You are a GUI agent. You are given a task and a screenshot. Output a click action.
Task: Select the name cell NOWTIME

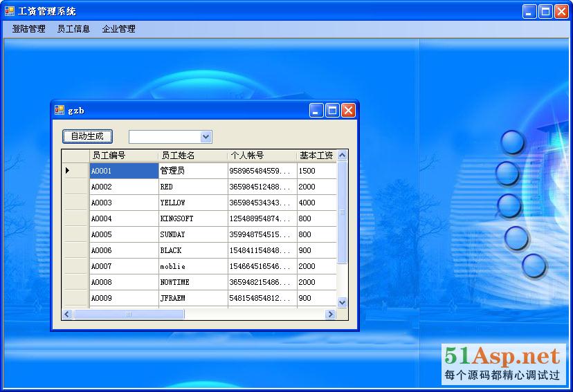pyautogui.click(x=193, y=282)
